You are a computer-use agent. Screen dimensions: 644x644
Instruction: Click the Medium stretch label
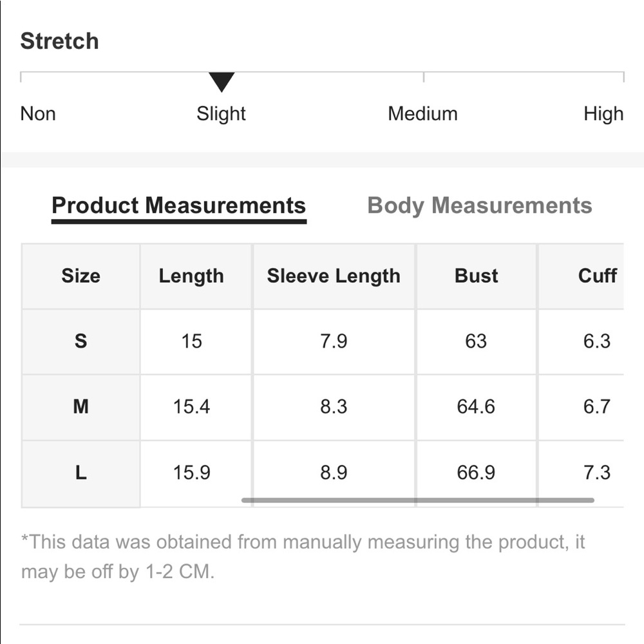click(422, 114)
